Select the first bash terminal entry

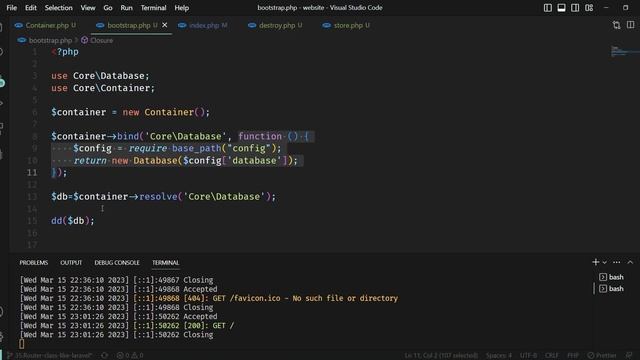(x=611, y=277)
